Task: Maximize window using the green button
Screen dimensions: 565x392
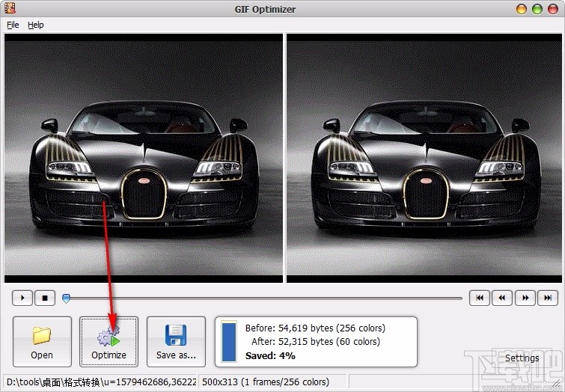Action: [x=537, y=9]
